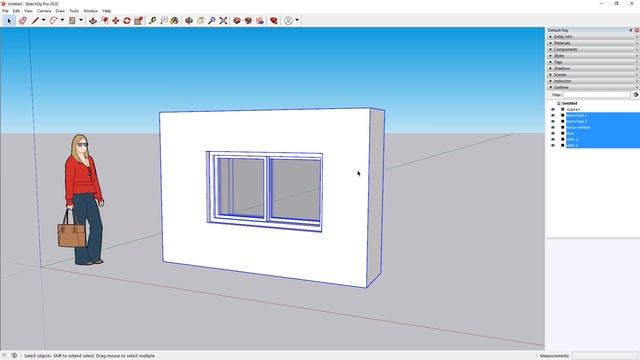
Task: Select the Tape Measure tool
Action: pyautogui.click(x=152, y=20)
